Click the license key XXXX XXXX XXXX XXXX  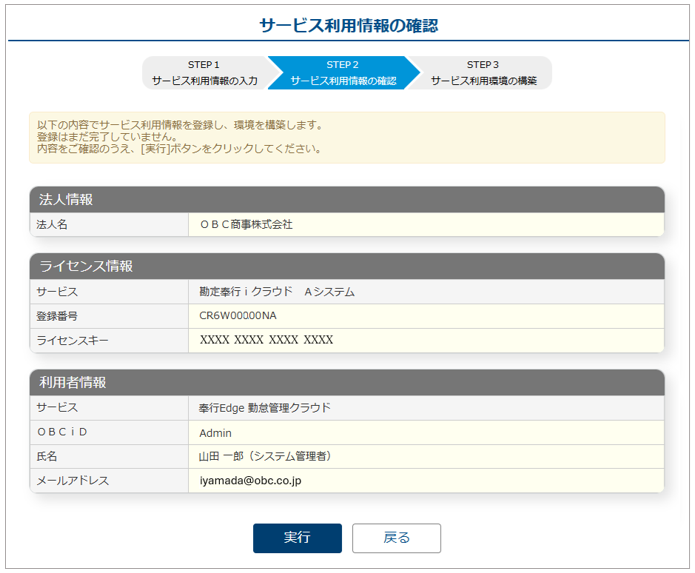coord(266,340)
